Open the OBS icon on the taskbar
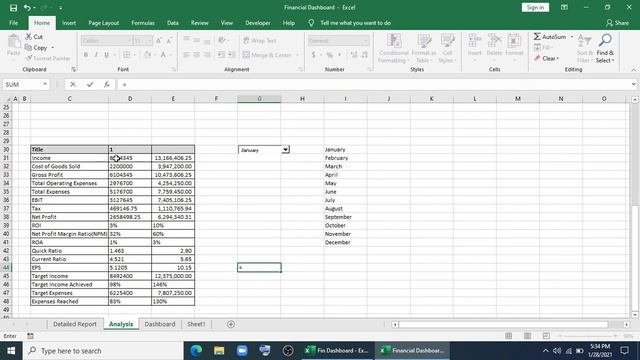This screenshot has height=360, width=640. tap(288, 351)
